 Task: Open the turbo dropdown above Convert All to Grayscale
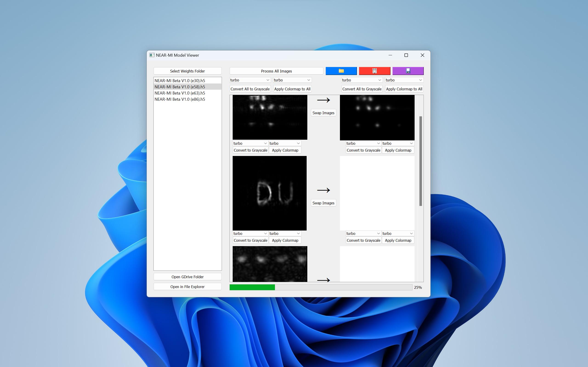(x=362, y=80)
